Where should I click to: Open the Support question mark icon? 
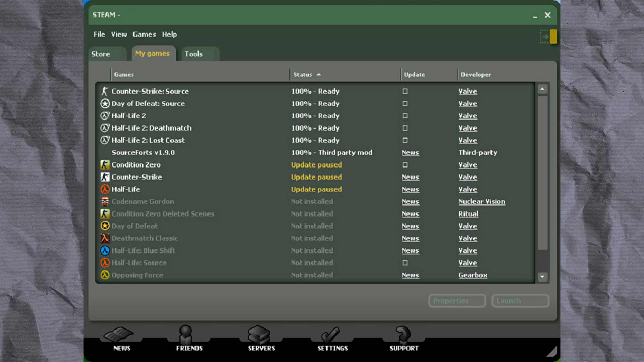click(x=403, y=334)
